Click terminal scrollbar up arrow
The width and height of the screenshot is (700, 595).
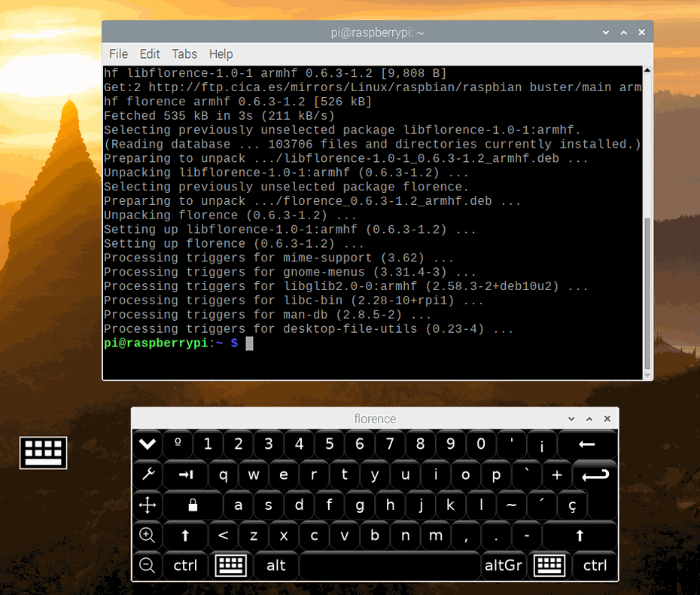647,70
